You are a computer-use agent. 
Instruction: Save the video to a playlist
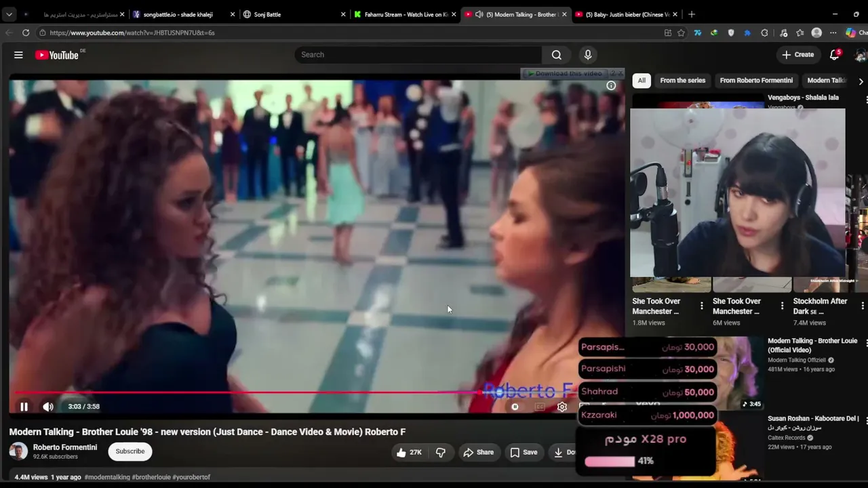524,452
